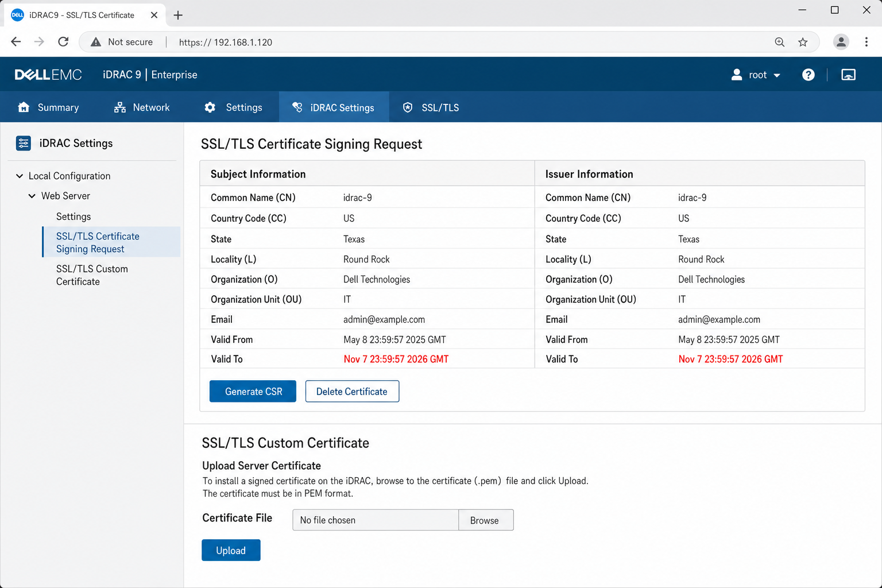Collapse the Web Server tree node
Image resolution: width=882 pixels, height=588 pixels.
(32, 196)
